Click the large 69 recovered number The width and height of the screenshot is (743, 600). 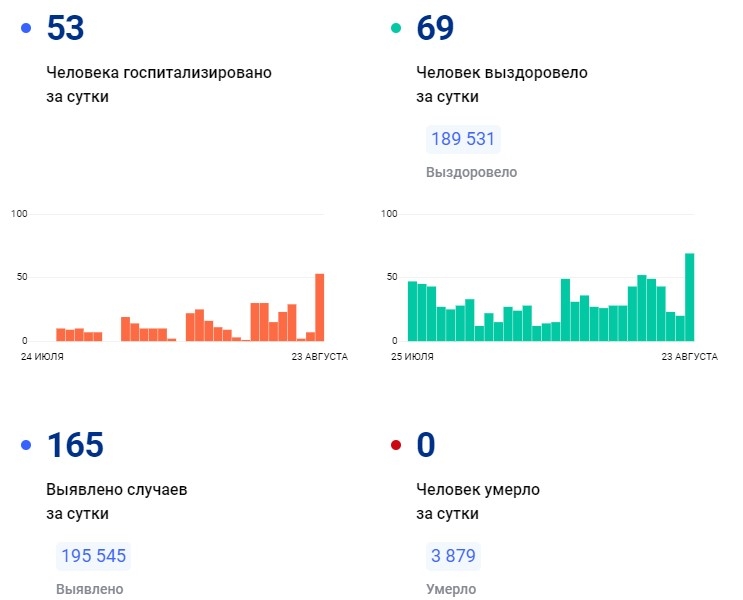(x=435, y=29)
